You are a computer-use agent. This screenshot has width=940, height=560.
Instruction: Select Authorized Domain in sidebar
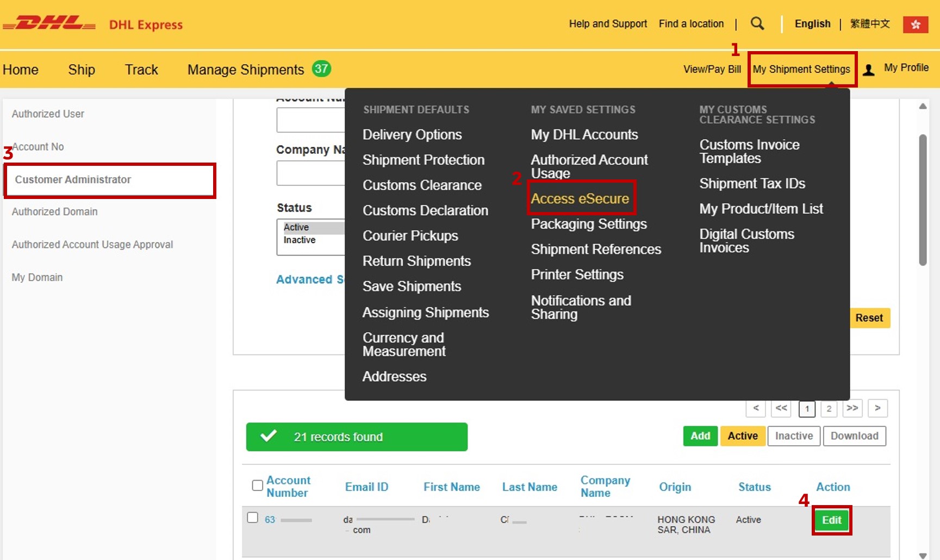[54, 211]
